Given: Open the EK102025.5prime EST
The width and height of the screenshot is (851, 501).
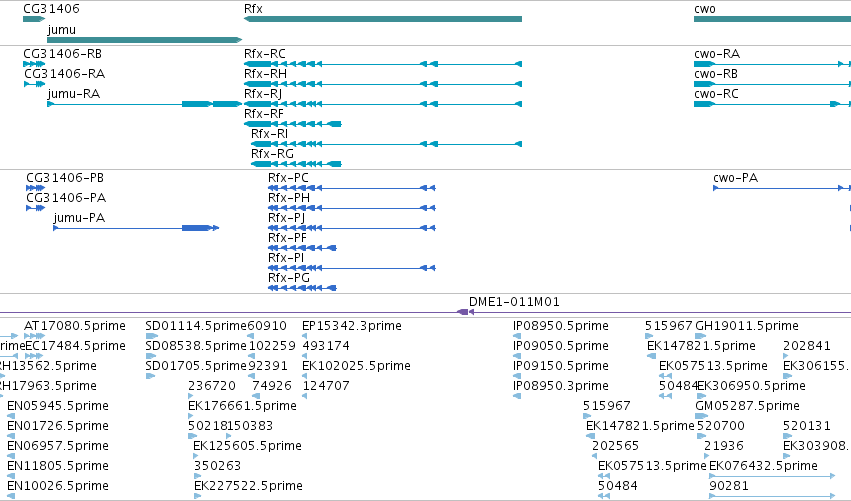Looking at the screenshot, I should (x=356, y=366).
